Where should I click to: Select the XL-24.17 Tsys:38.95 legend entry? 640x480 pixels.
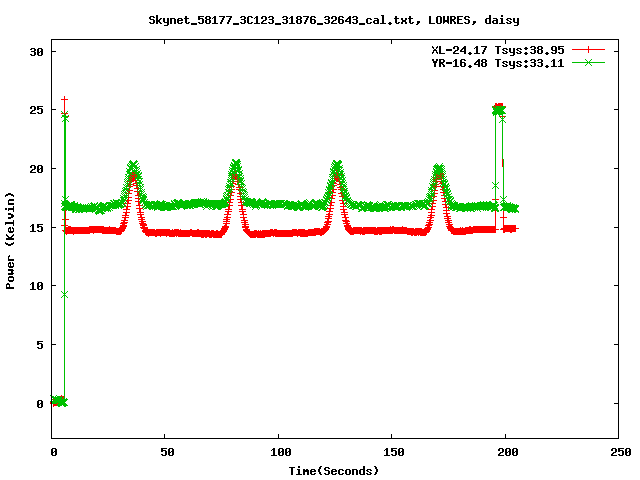click(498, 50)
